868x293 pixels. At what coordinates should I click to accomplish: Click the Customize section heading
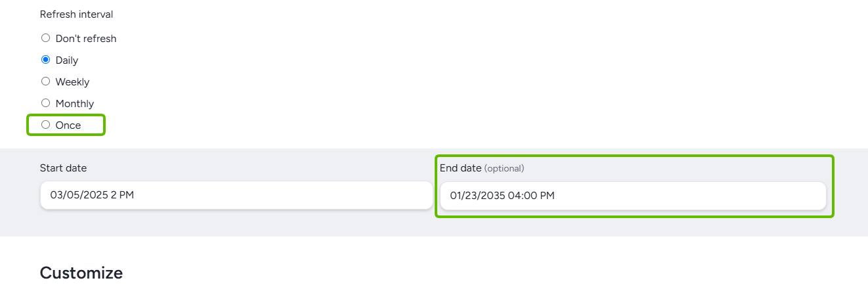(81, 273)
